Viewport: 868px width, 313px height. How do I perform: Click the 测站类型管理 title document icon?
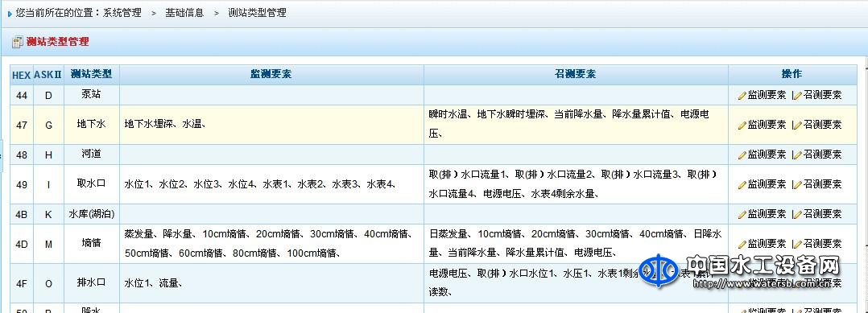pos(17,42)
